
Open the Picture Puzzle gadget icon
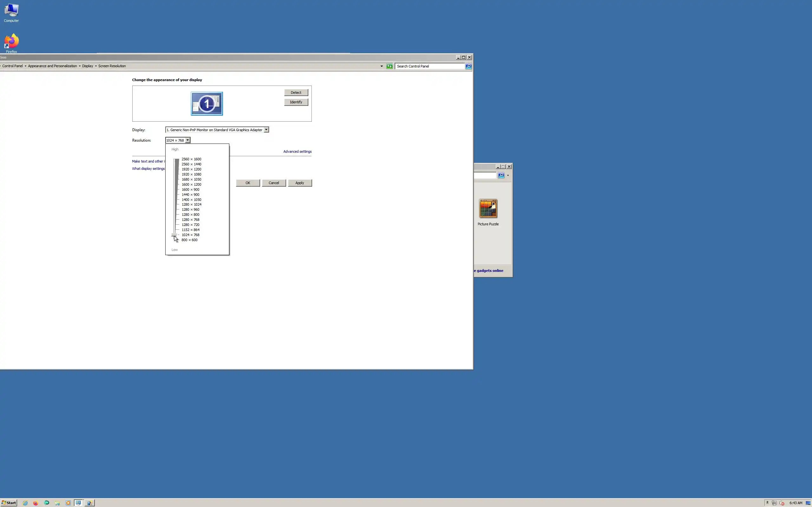point(488,208)
